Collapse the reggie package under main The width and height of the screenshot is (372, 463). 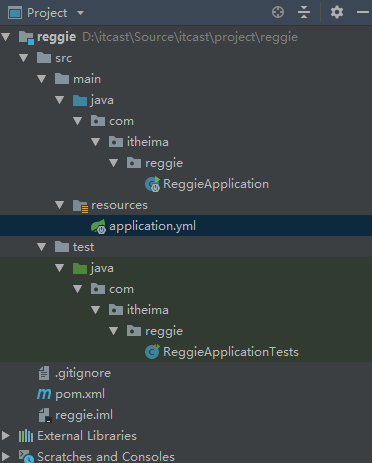(x=114, y=163)
